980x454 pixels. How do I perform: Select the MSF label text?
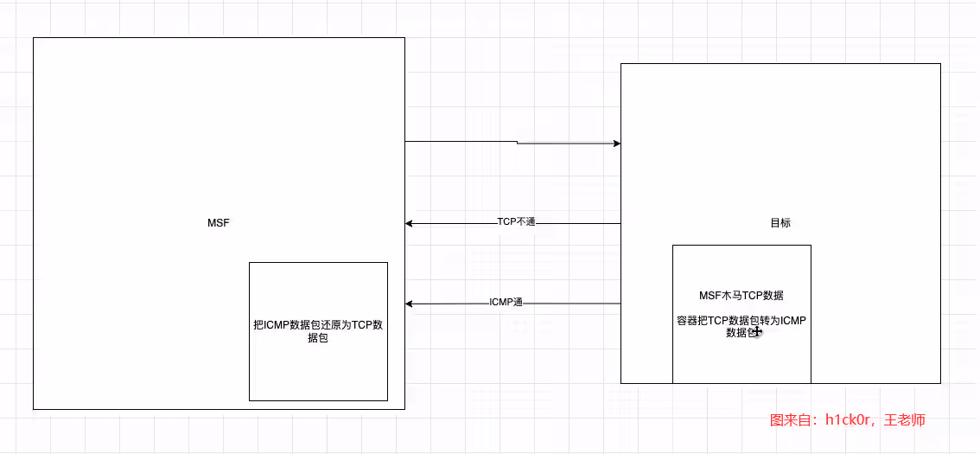point(218,223)
